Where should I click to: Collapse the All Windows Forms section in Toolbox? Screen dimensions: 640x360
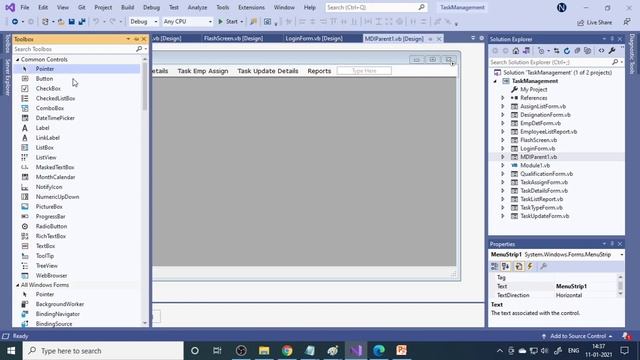point(18,285)
